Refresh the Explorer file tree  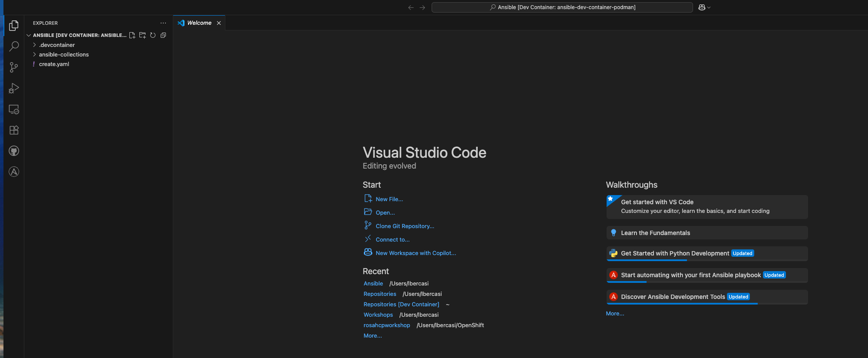tap(153, 35)
